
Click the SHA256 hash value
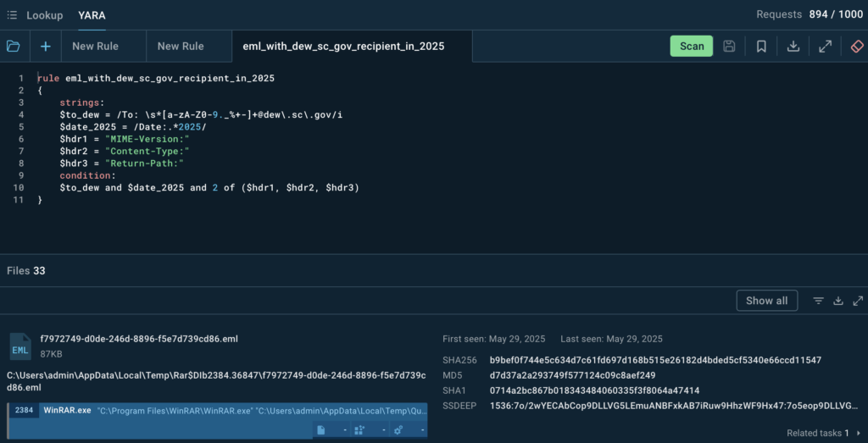pyautogui.click(x=654, y=360)
